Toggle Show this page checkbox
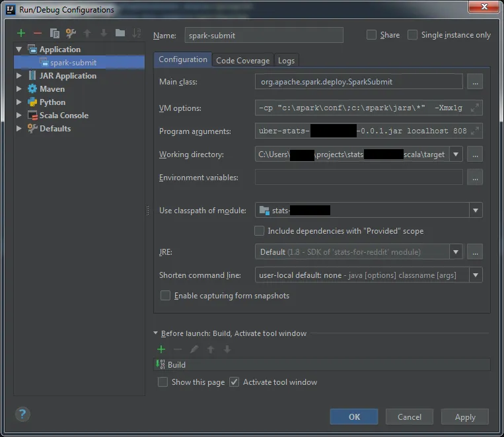The width and height of the screenshot is (504, 437). pyautogui.click(x=162, y=382)
